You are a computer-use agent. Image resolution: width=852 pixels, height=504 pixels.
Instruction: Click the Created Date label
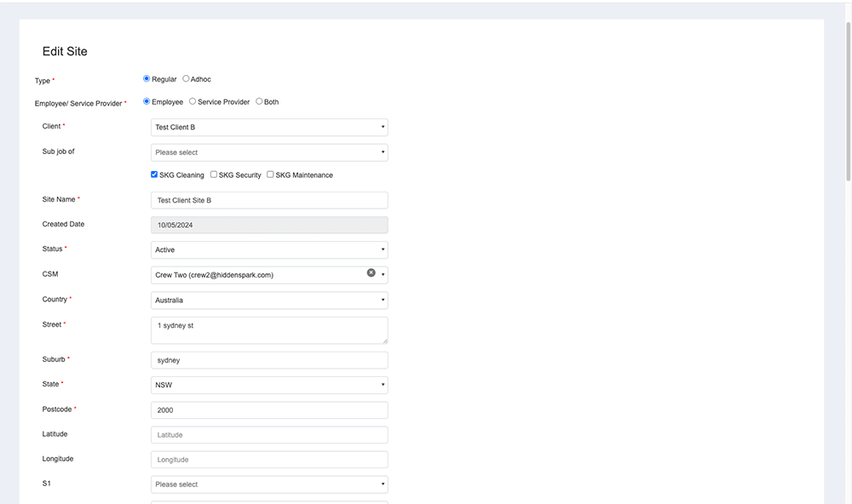coord(63,224)
